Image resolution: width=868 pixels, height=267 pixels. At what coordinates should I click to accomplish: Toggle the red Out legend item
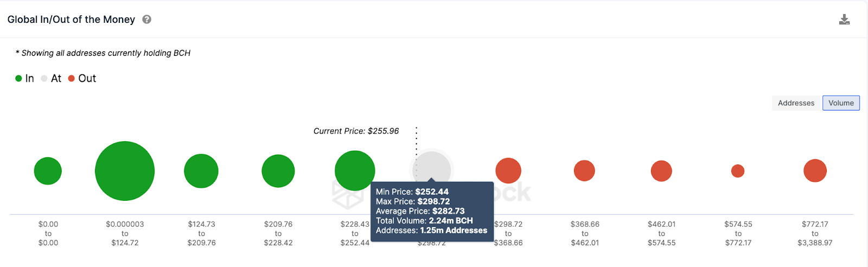click(x=82, y=79)
